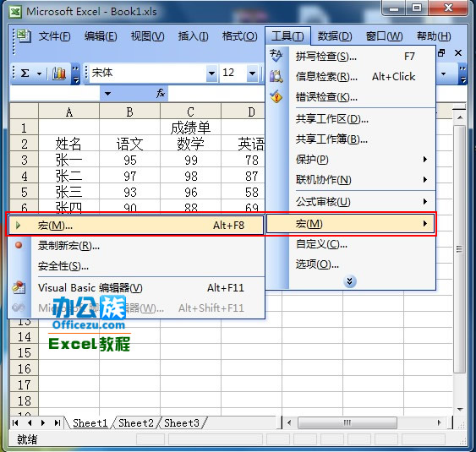Click the red record macro dot icon
This screenshot has height=452, width=476.
pyautogui.click(x=19, y=245)
